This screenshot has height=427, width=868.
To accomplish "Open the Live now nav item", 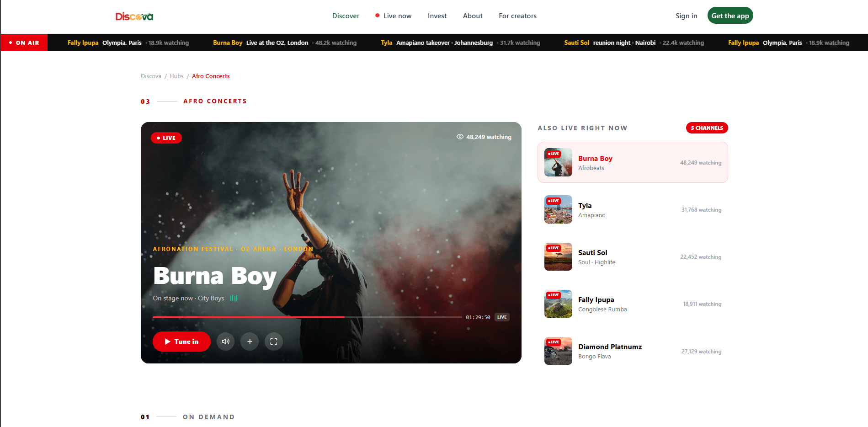I will click(x=394, y=16).
